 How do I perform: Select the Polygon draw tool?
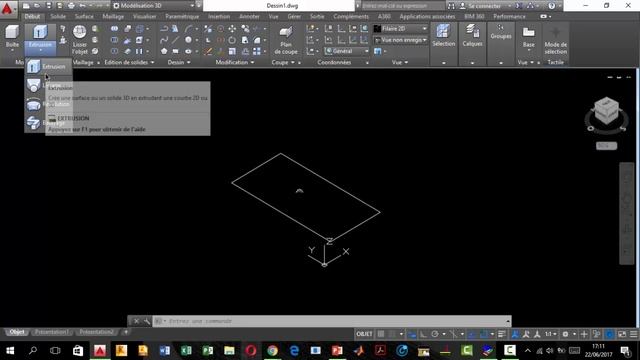pos(164,51)
